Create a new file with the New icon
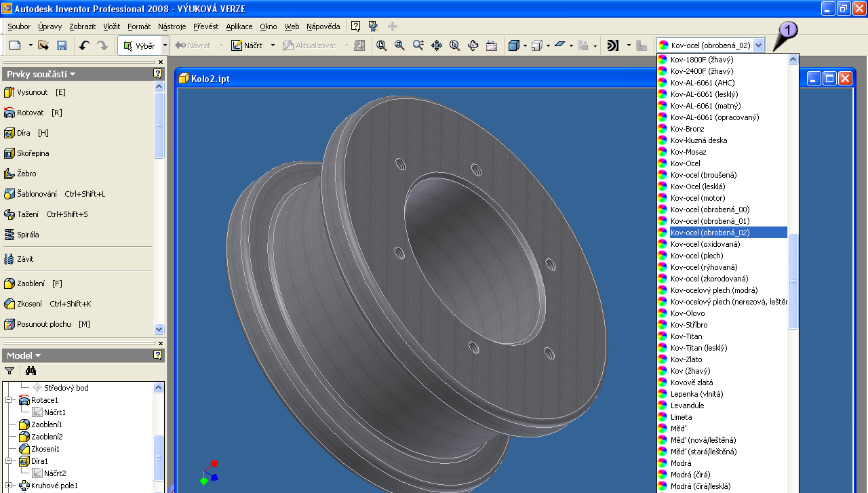The height and width of the screenshot is (493, 868). coord(15,45)
